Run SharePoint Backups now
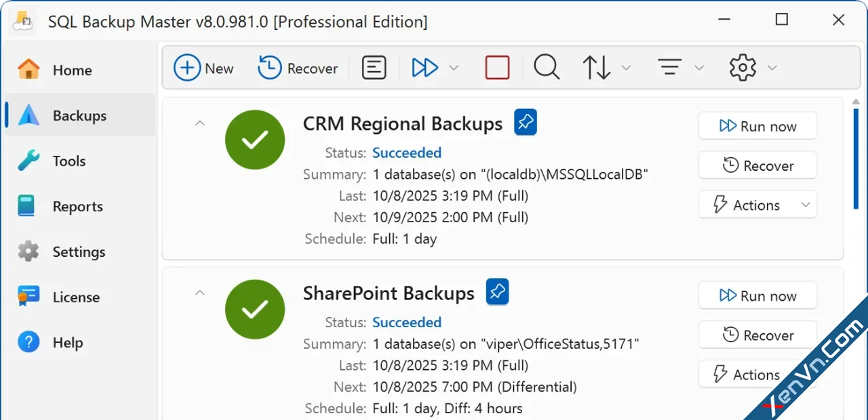Viewport: 868px width, 420px height. pyautogui.click(x=757, y=295)
